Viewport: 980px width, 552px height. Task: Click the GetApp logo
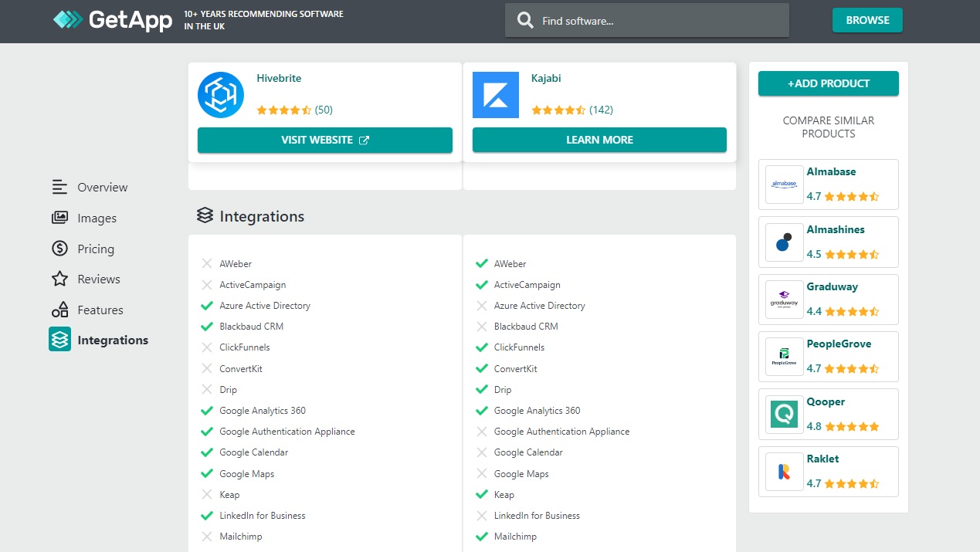click(113, 20)
